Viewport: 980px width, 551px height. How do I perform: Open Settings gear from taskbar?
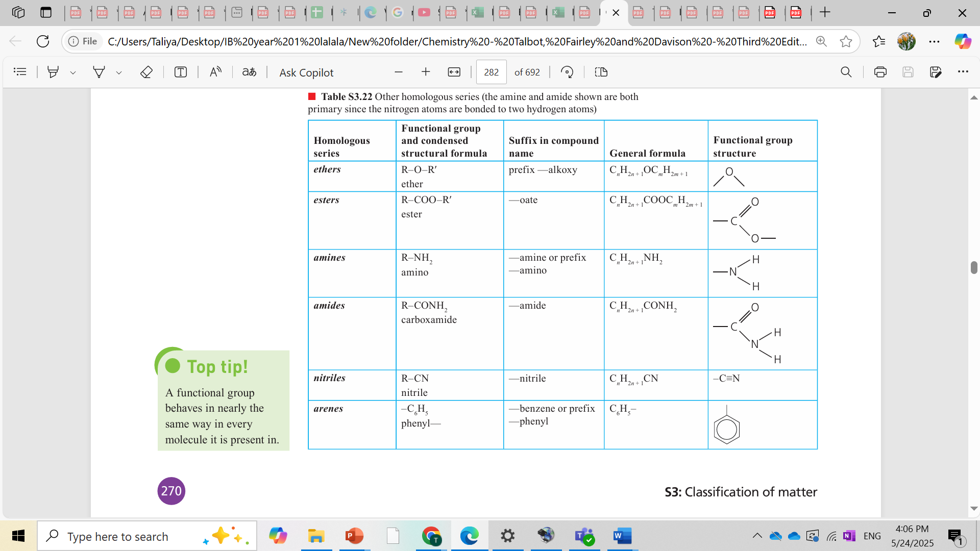[x=507, y=536]
